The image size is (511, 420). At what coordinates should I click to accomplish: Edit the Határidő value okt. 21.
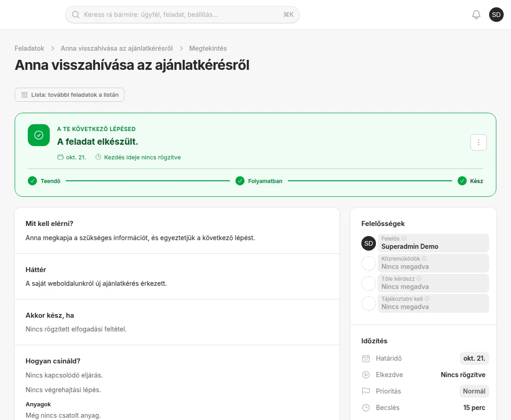474,358
